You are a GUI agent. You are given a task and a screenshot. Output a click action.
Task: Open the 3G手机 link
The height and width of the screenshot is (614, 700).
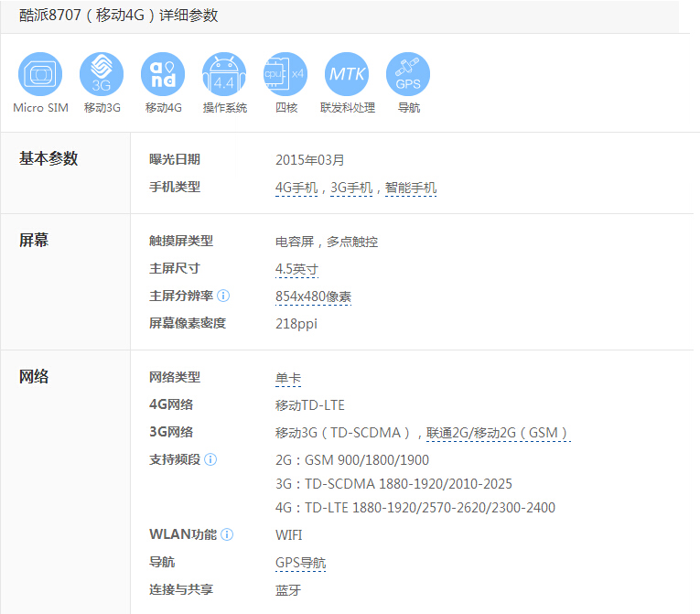point(351,188)
